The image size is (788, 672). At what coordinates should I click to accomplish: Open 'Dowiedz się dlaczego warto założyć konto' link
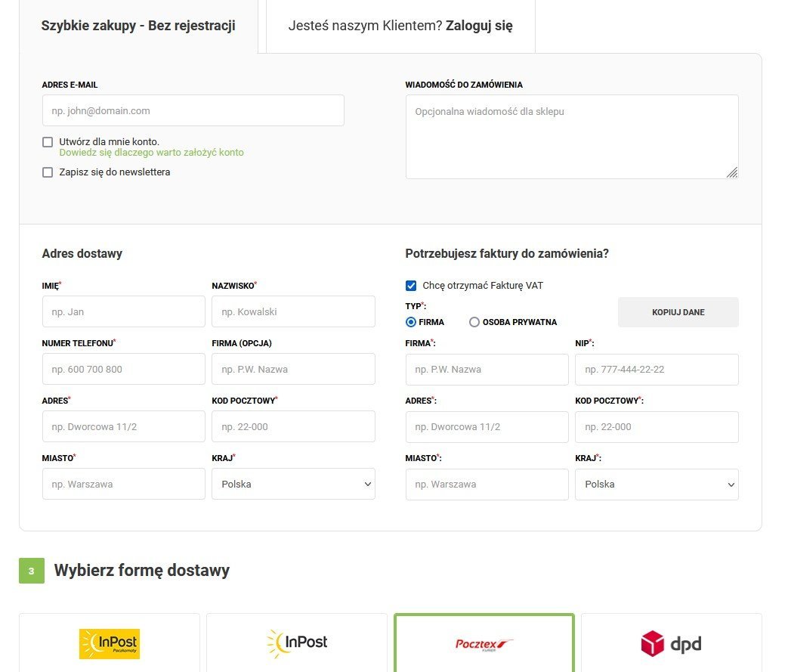pyautogui.click(x=151, y=153)
